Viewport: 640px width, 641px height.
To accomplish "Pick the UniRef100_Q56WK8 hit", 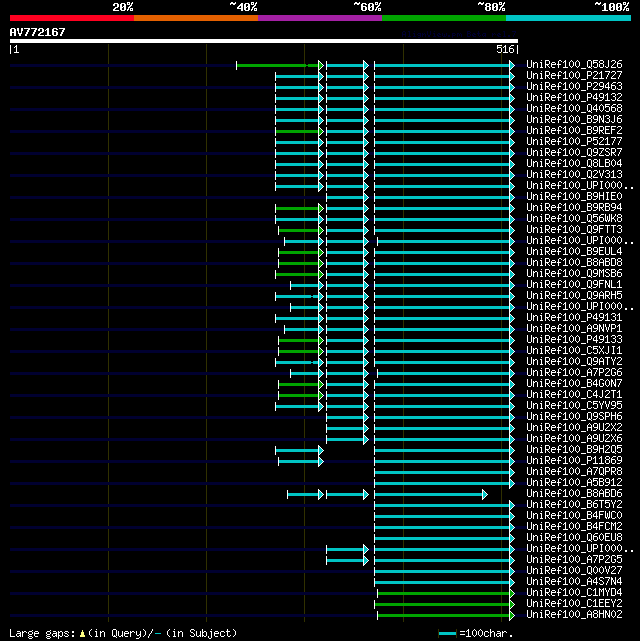I will tap(574, 219).
